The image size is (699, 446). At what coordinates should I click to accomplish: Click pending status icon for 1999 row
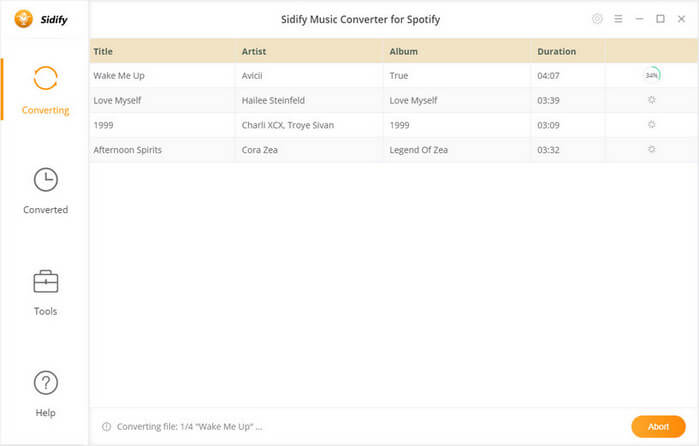[x=651, y=124]
